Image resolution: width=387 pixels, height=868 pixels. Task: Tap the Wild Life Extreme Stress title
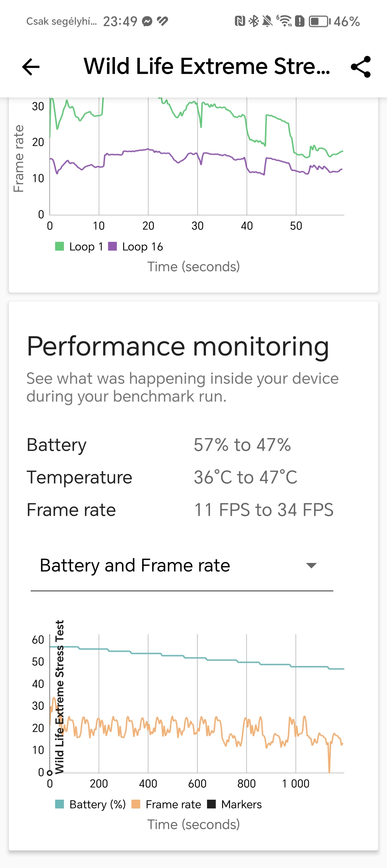coord(207,66)
